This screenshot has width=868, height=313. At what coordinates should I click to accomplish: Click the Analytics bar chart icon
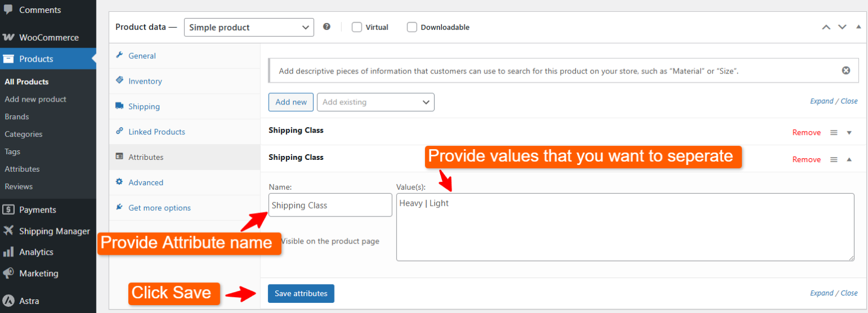(8, 252)
